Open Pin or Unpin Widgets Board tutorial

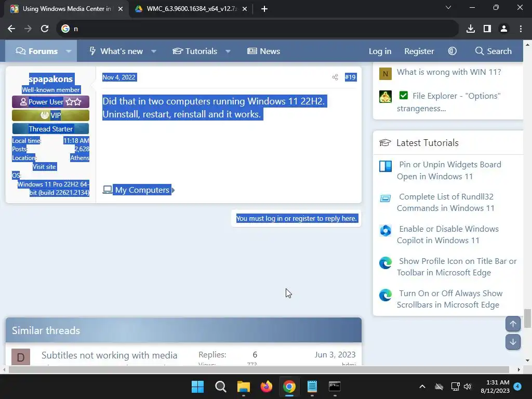[449, 170]
